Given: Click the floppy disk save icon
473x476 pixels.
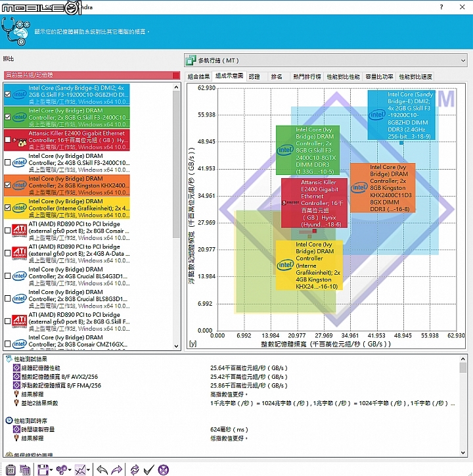Looking at the screenshot, I should coord(43,469).
